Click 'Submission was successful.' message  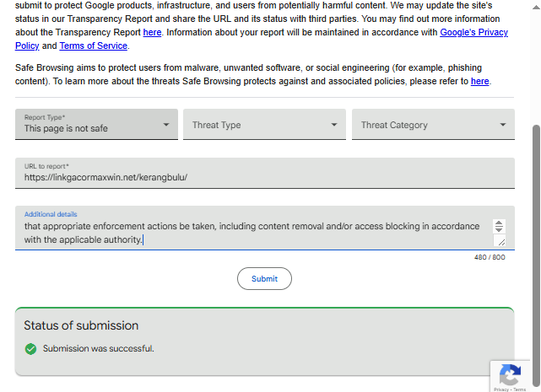pyautogui.click(x=99, y=348)
